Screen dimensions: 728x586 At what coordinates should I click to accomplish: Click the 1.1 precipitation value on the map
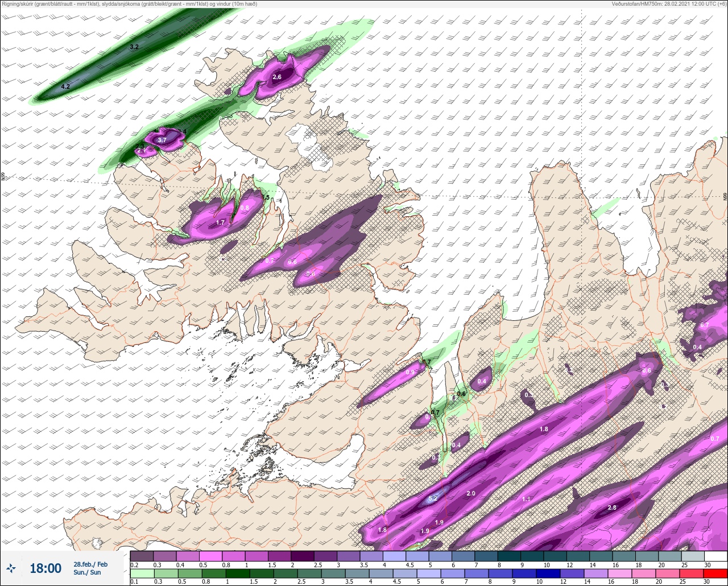[x=526, y=499]
